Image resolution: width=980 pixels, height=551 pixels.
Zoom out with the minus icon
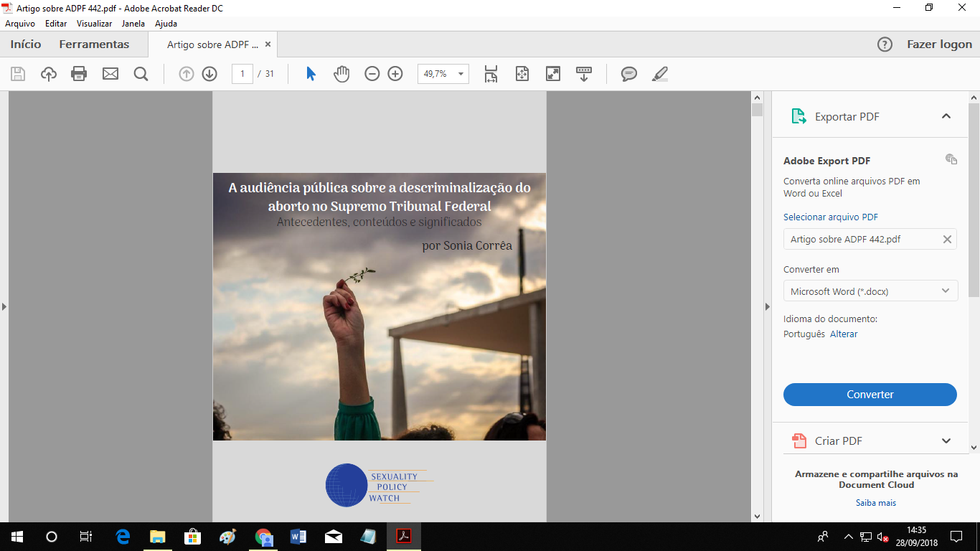372,74
